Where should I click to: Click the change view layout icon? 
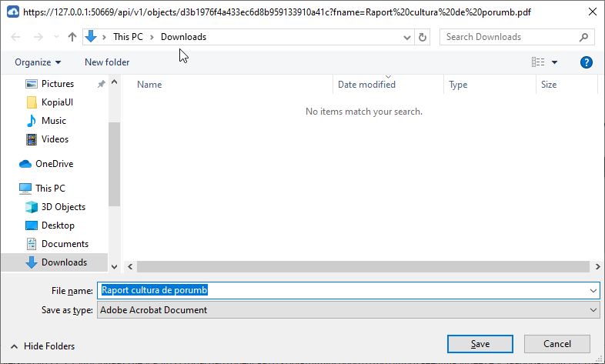coord(538,62)
